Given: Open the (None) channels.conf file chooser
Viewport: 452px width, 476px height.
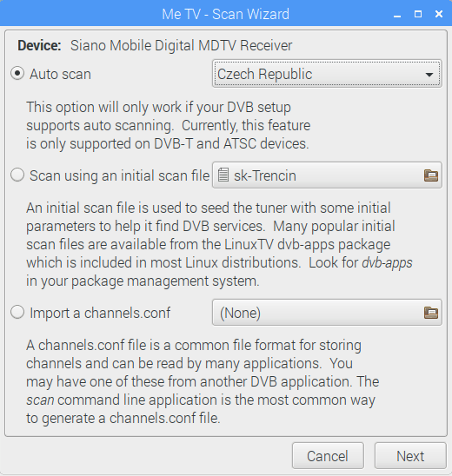Looking at the screenshot, I should coord(327,313).
